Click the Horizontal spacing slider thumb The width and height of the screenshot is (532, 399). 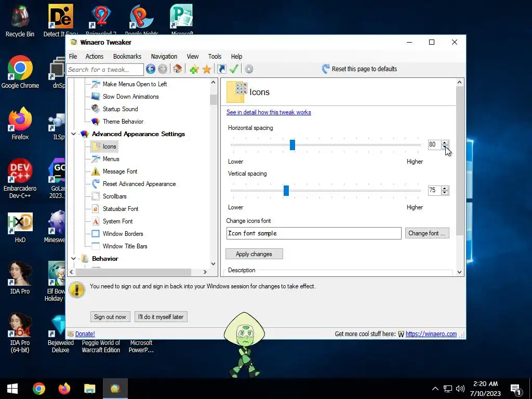[292, 145]
